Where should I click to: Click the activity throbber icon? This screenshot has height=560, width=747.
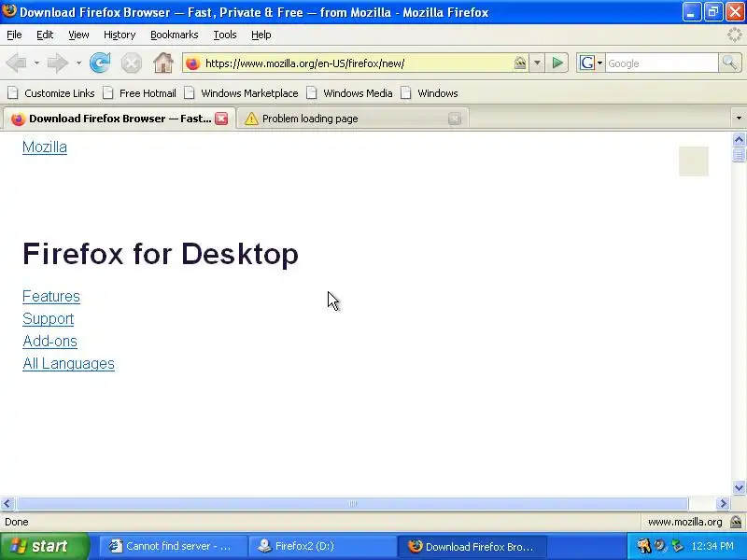[x=734, y=35]
